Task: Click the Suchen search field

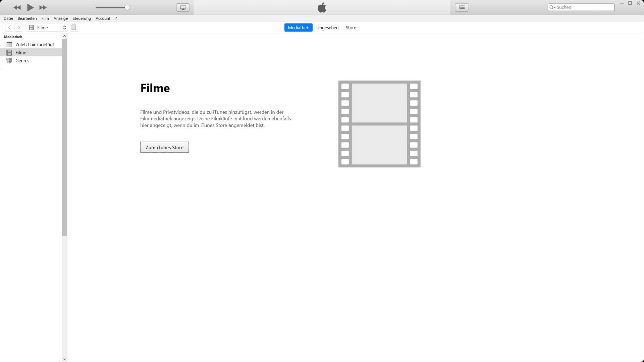Action: (x=581, y=7)
